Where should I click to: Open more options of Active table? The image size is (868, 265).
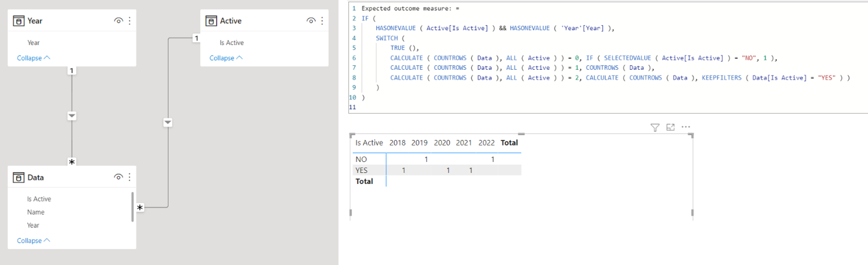[322, 21]
